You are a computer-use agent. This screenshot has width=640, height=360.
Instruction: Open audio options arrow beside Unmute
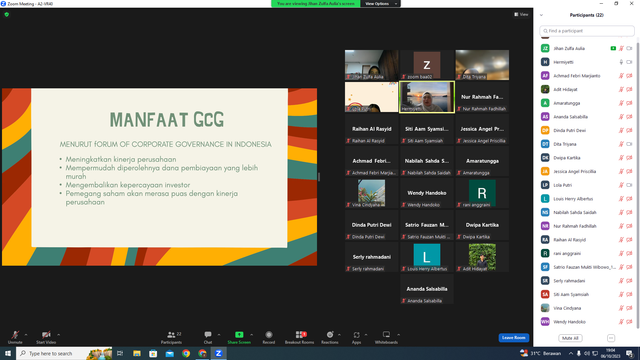pos(26,335)
